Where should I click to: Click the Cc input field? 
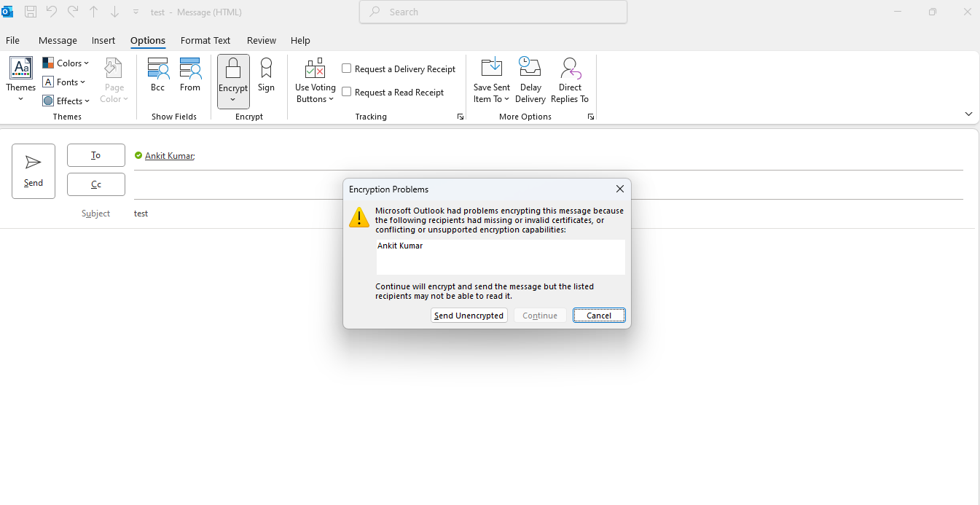(548, 184)
